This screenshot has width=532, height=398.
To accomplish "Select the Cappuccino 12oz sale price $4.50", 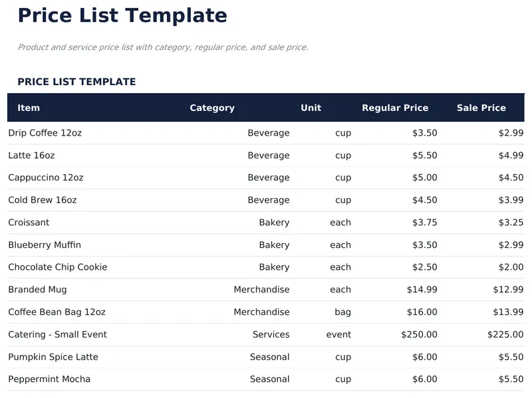I will [x=511, y=177].
